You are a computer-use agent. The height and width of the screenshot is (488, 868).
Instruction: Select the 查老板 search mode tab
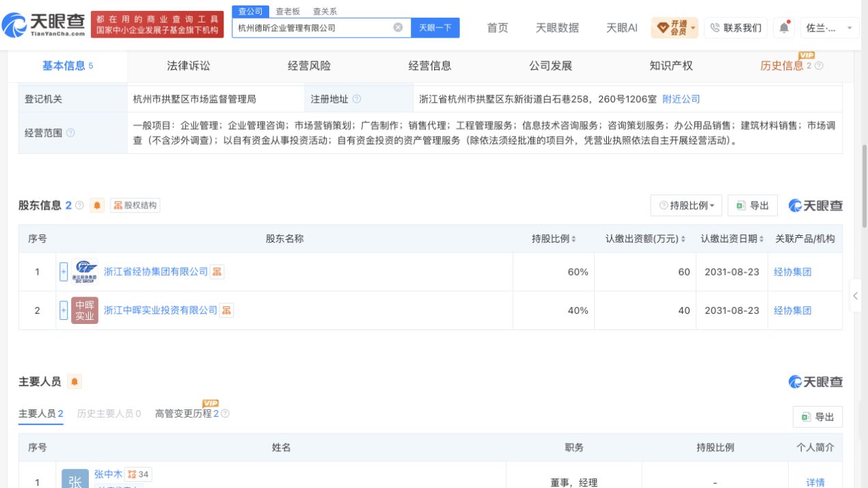[x=287, y=12]
